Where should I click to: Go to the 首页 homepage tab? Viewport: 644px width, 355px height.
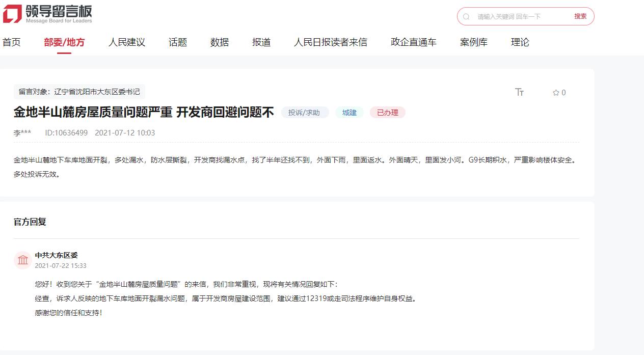[x=12, y=42]
